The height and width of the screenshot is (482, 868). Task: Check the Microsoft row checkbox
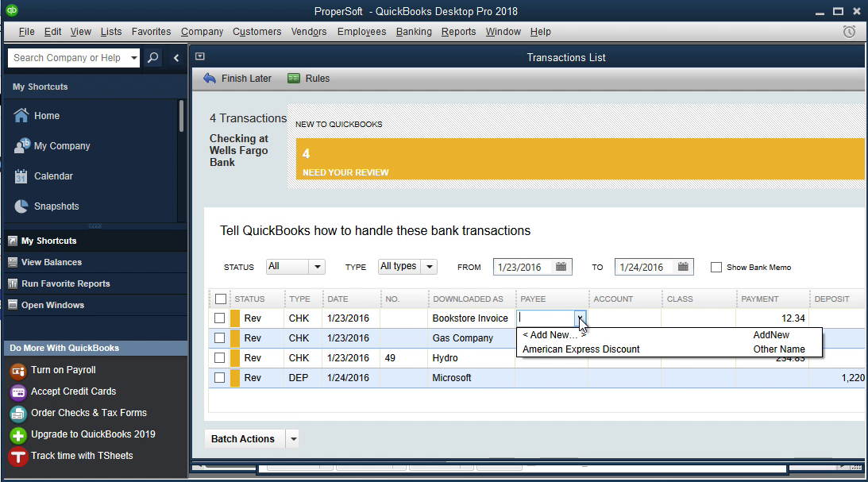(219, 378)
